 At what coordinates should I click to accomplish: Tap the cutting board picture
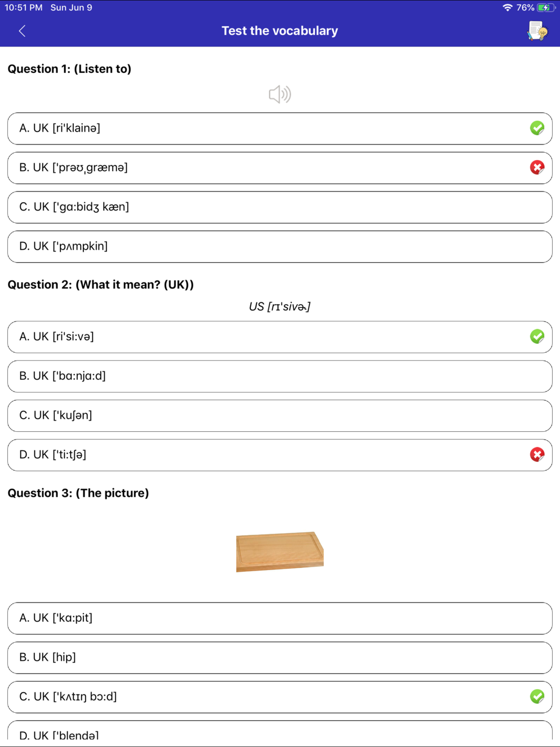(x=280, y=552)
